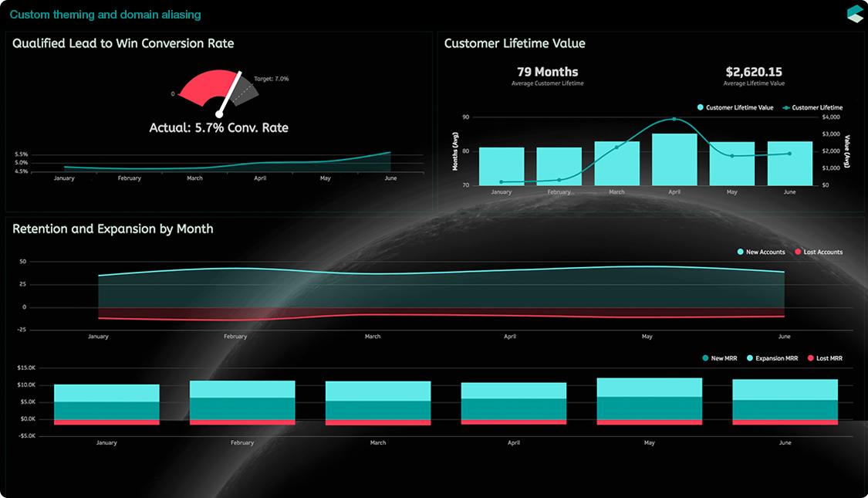Viewport: 868px width, 498px height.
Task: Toggle the Lost Accounts legend entry
Action: pyautogui.click(x=818, y=252)
